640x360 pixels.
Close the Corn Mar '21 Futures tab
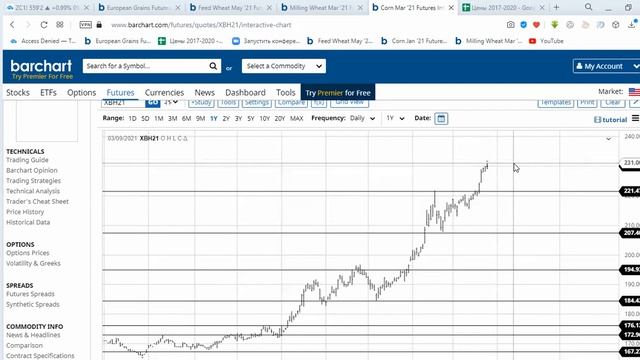tap(451, 8)
